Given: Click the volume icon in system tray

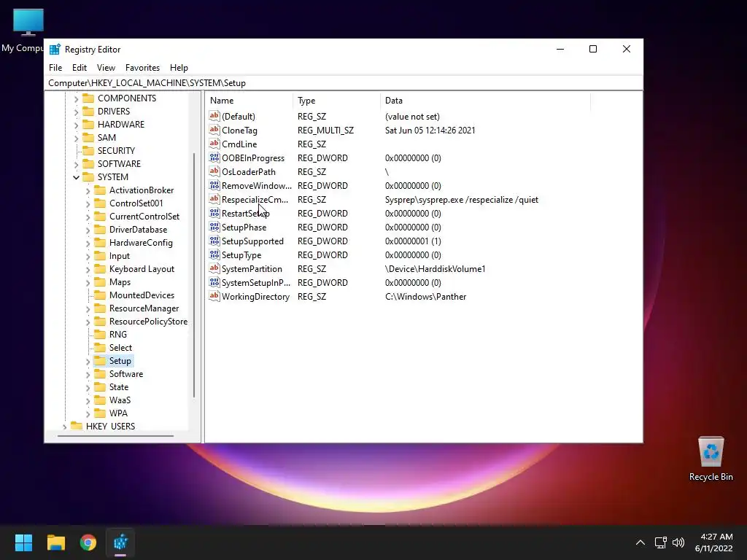Looking at the screenshot, I should (x=678, y=542).
